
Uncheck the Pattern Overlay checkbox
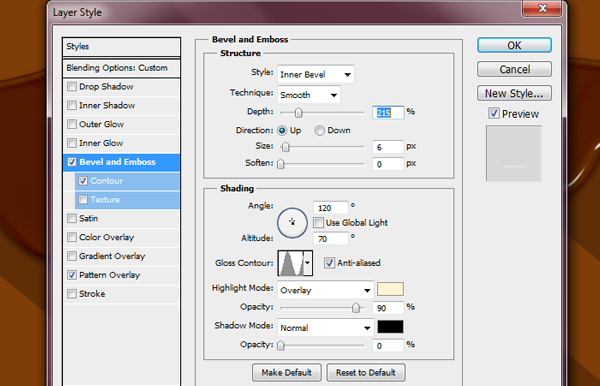(72, 275)
